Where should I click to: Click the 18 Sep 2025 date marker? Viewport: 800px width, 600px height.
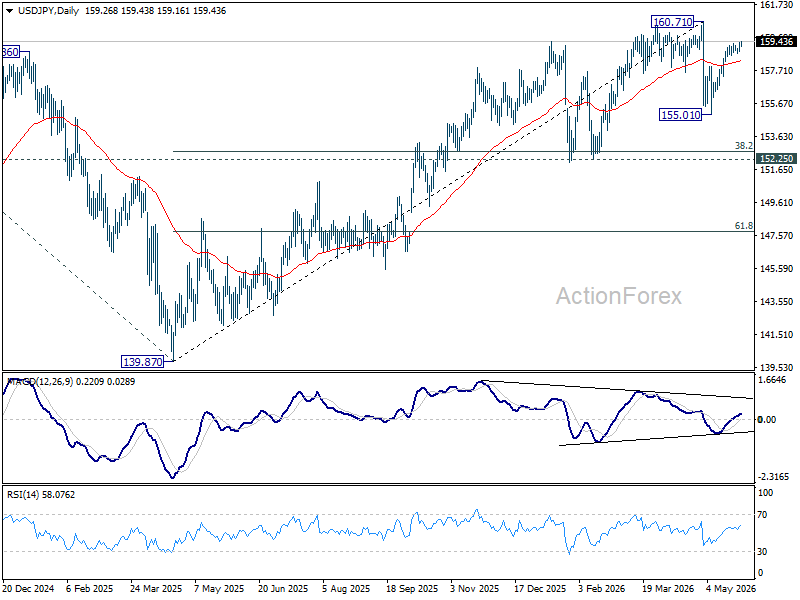412,589
